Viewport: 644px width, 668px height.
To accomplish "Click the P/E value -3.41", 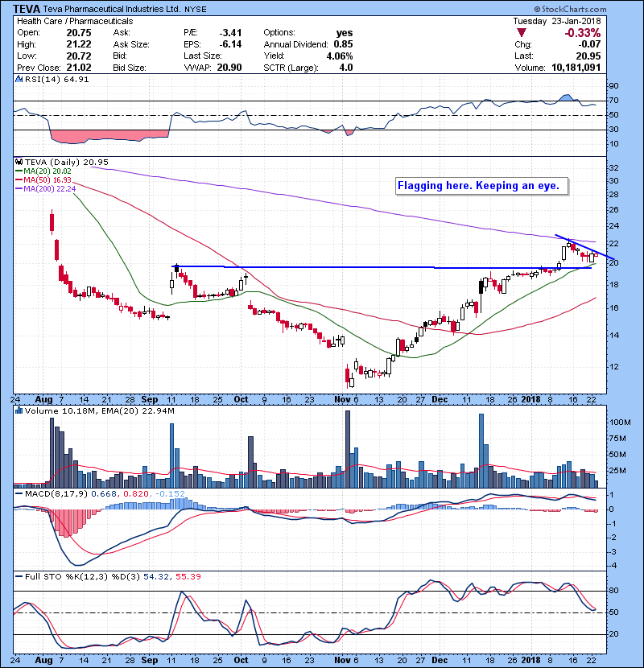I will pyautogui.click(x=230, y=33).
